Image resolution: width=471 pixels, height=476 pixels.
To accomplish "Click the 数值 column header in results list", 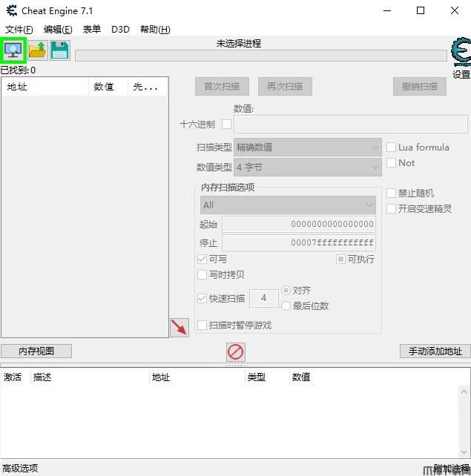I will 108,87.
